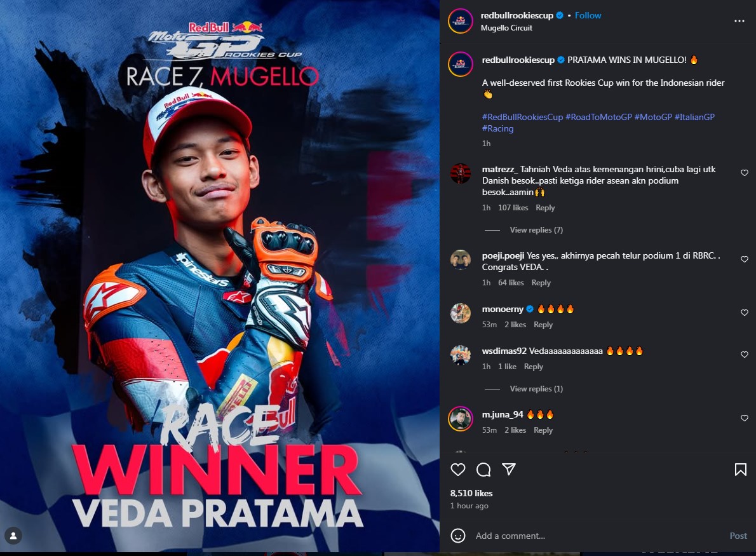Follow the redbullrookiescup account
Screen dimensions: 756x556
click(x=588, y=15)
